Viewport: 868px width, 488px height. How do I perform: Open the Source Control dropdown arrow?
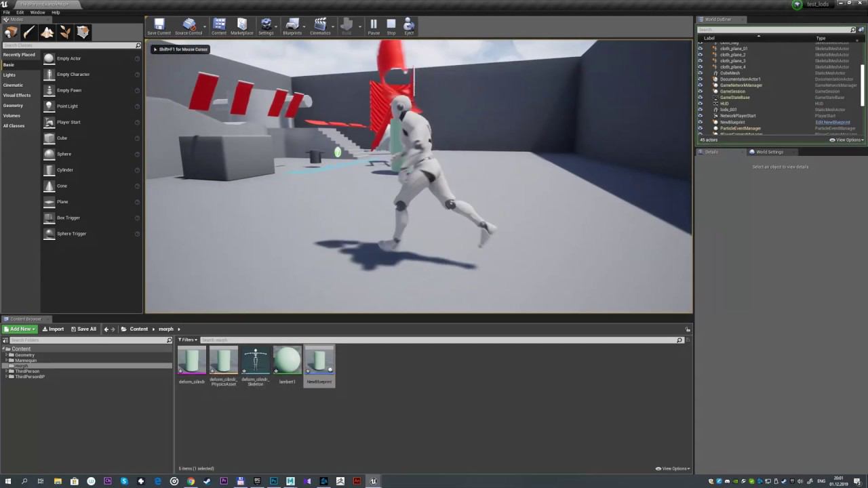pos(205,27)
